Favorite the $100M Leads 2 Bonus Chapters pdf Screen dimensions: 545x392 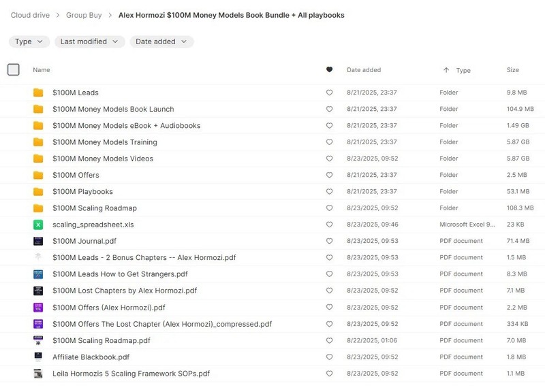pos(329,258)
